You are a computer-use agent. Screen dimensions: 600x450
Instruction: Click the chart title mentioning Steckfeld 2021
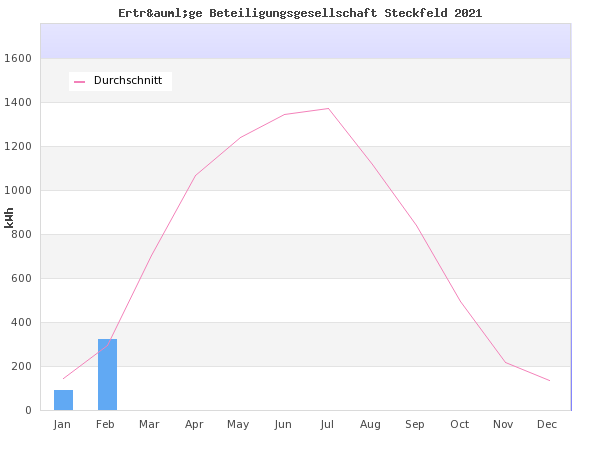(x=300, y=13)
